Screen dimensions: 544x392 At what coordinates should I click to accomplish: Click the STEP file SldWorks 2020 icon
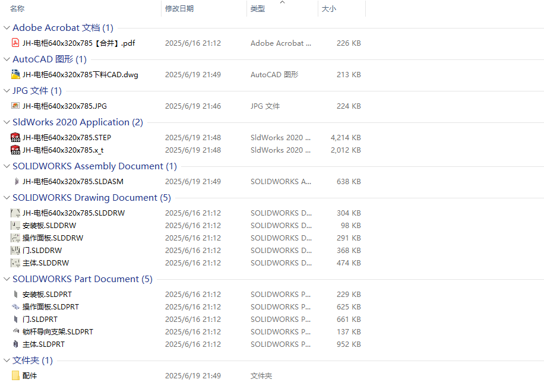point(15,137)
